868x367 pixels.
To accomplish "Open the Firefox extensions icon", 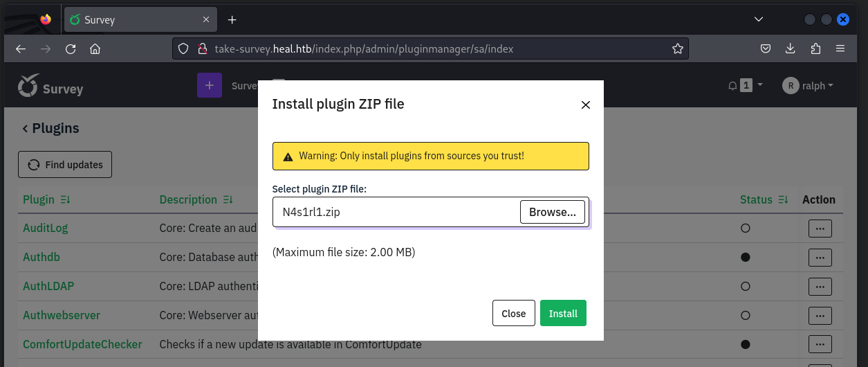I will (x=815, y=49).
